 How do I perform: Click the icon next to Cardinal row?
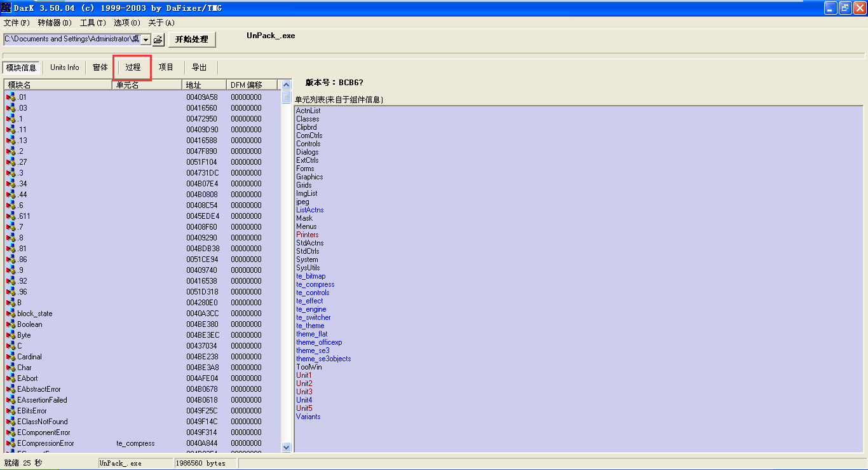point(11,357)
